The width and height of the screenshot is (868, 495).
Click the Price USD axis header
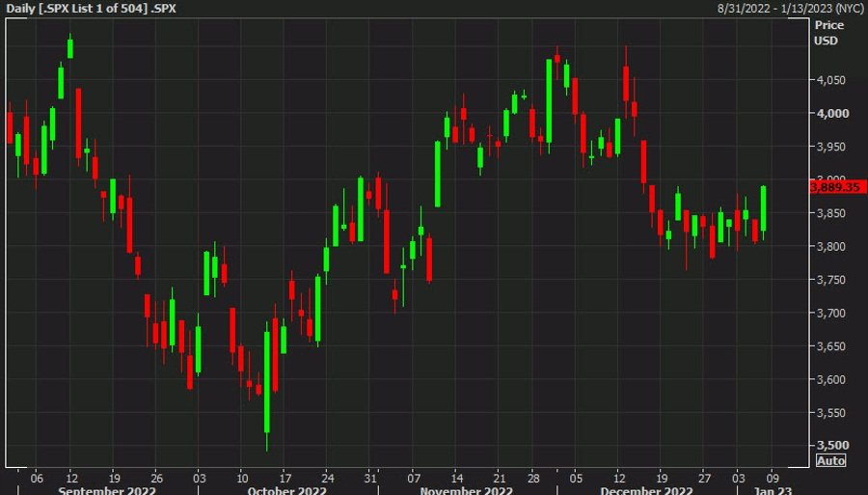pyautogui.click(x=827, y=33)
